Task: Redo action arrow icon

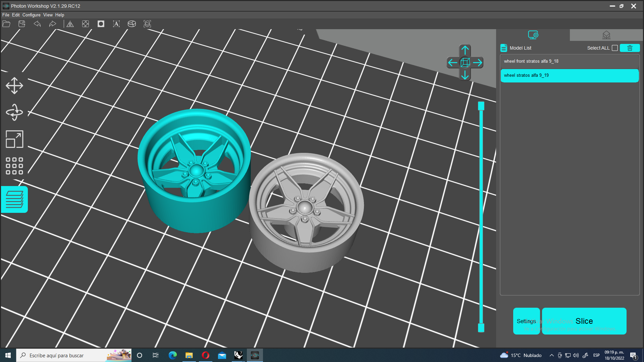Action: tap(53, 24)
